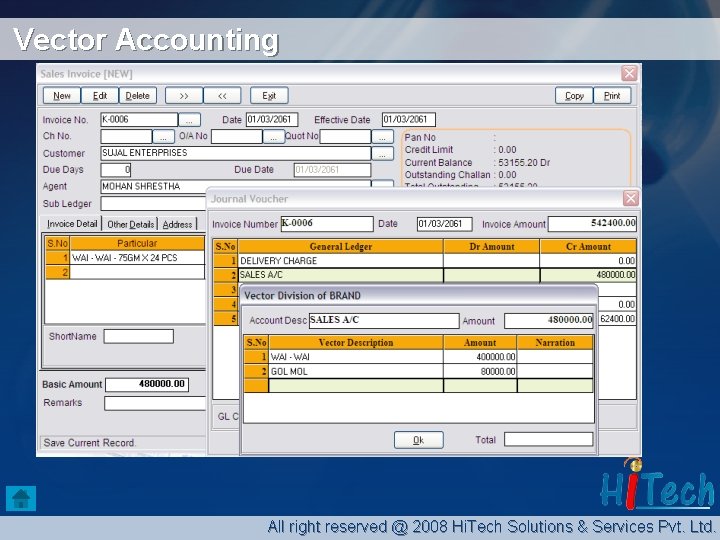Click the amount cell 80000.00
The width and height of the screenshot is (720, 540).
tap(480, 371)
